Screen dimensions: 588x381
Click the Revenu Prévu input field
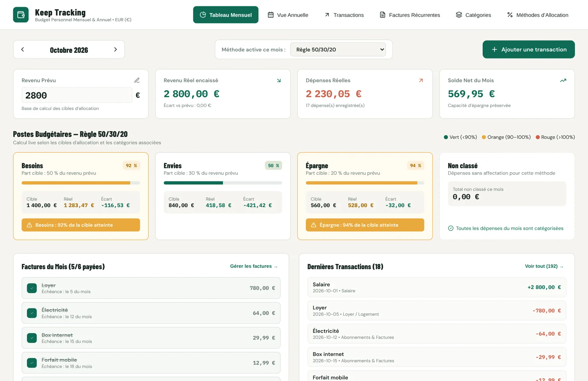point(77,95)
